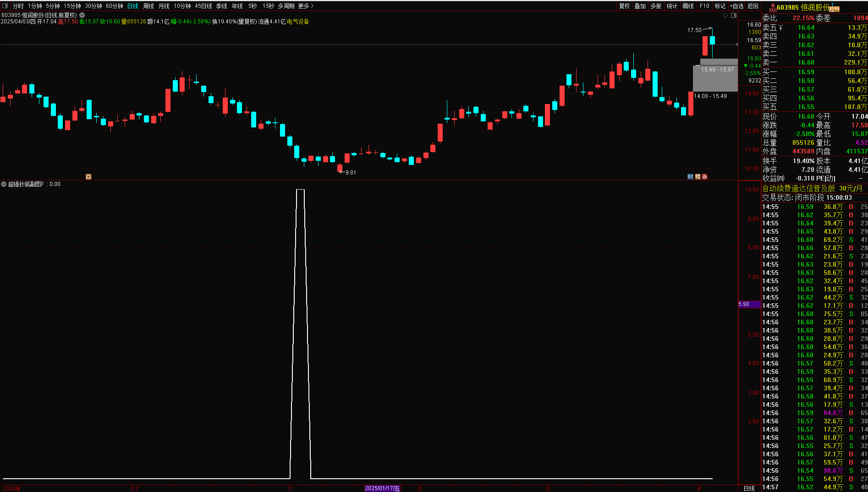
Task: Click the +自选 add to watchlist button
Action: pyautogui.click(x=737, y=6)
